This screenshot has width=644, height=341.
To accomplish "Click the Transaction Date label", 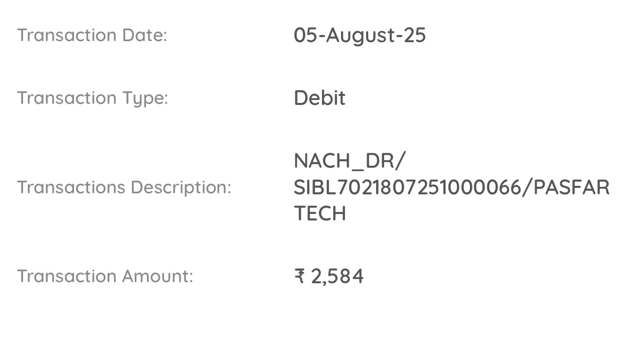I will pos(92,35).
